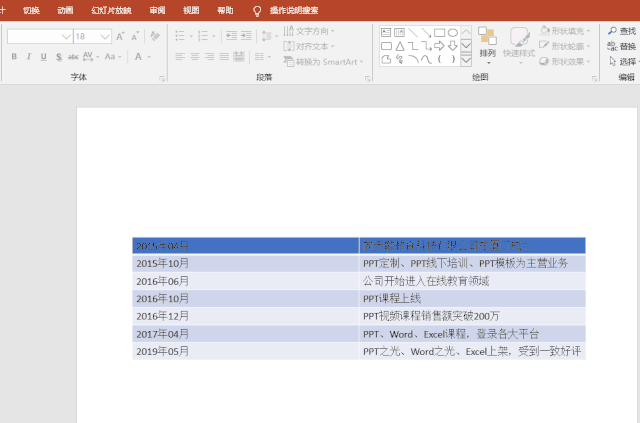Select the right brace shape
Viewport: 640px width, 423px height.
point(453,60)
